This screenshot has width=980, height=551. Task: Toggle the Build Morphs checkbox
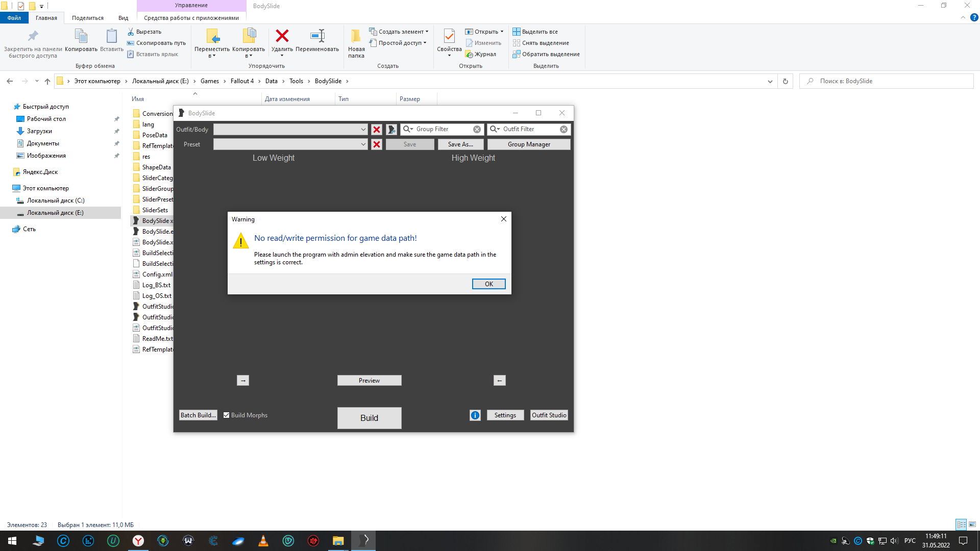coord(226,415)
